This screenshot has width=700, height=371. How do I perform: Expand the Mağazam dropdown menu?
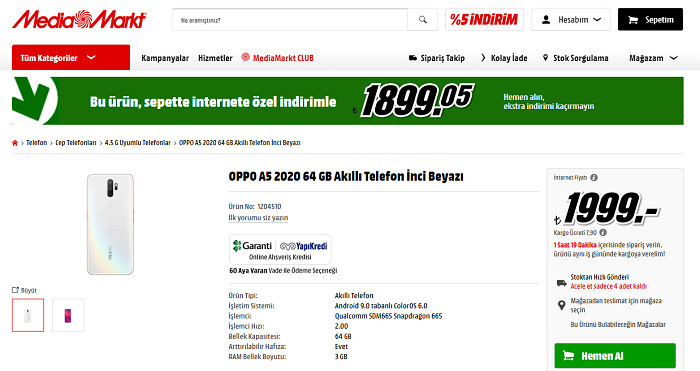[x=653, y=58]
